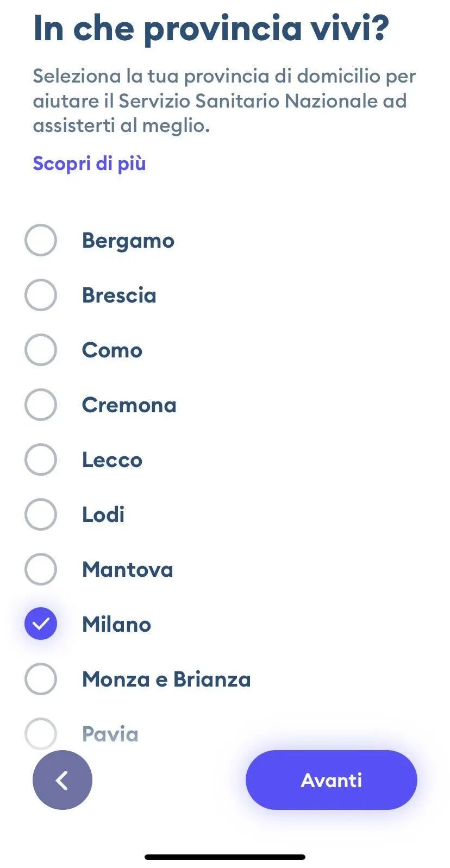
Task: Tap the Monza e Brianza label
Action: coord(166,680)
